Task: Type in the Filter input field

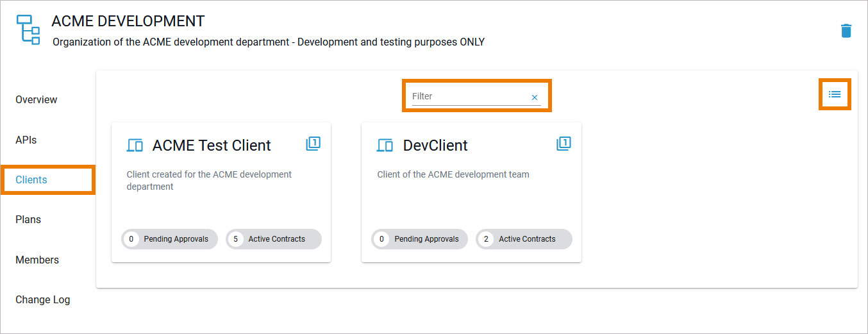Action: point(468,96)
